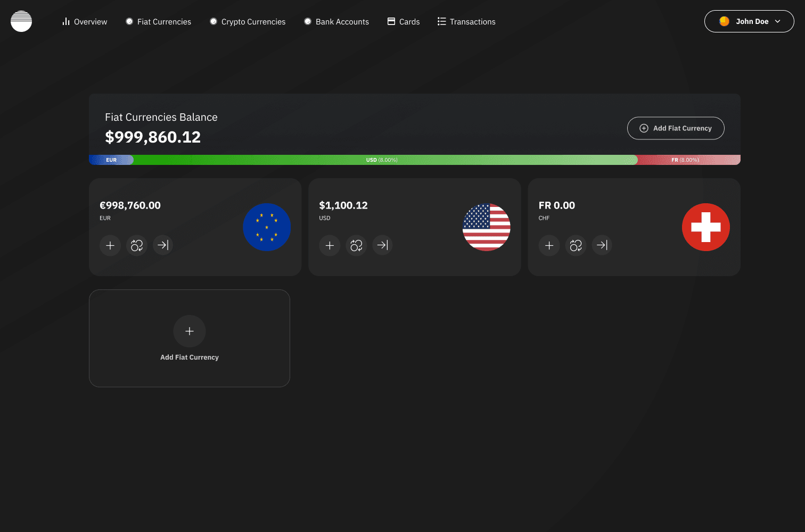
Task: Click the Swiss flag icon
Action: tap(706, 227)
